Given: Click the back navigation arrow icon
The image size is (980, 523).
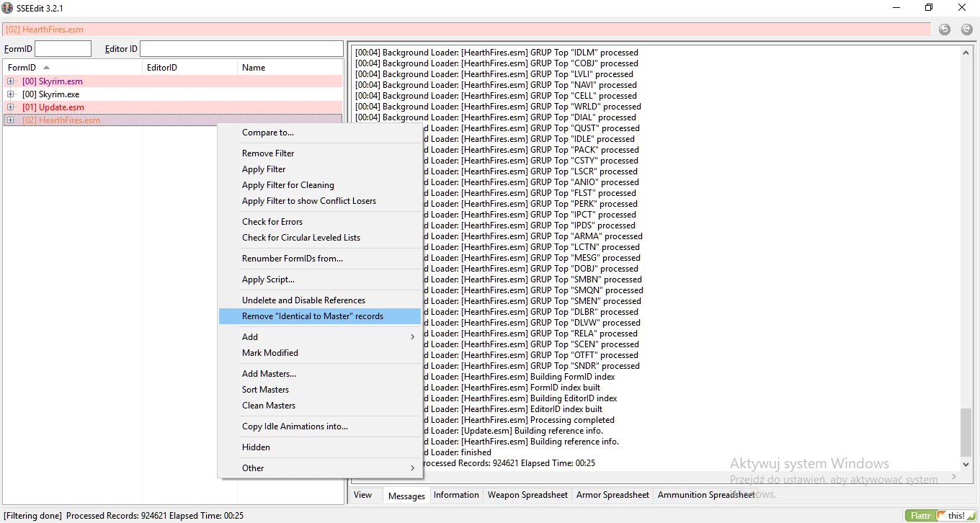Looking at the screenshot, I should 945,30.
